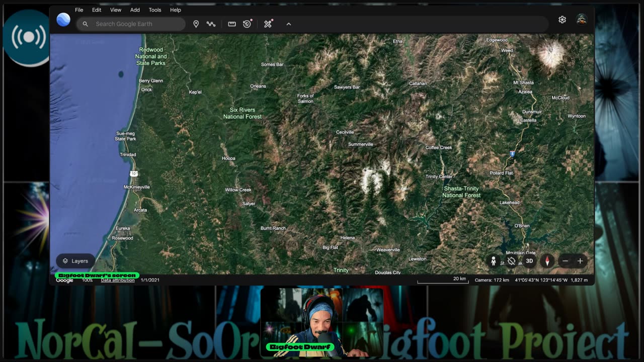Viewport: 644px width, 362px height.
Task: Switch the map to 3D view
Action: tap(529, 261)
